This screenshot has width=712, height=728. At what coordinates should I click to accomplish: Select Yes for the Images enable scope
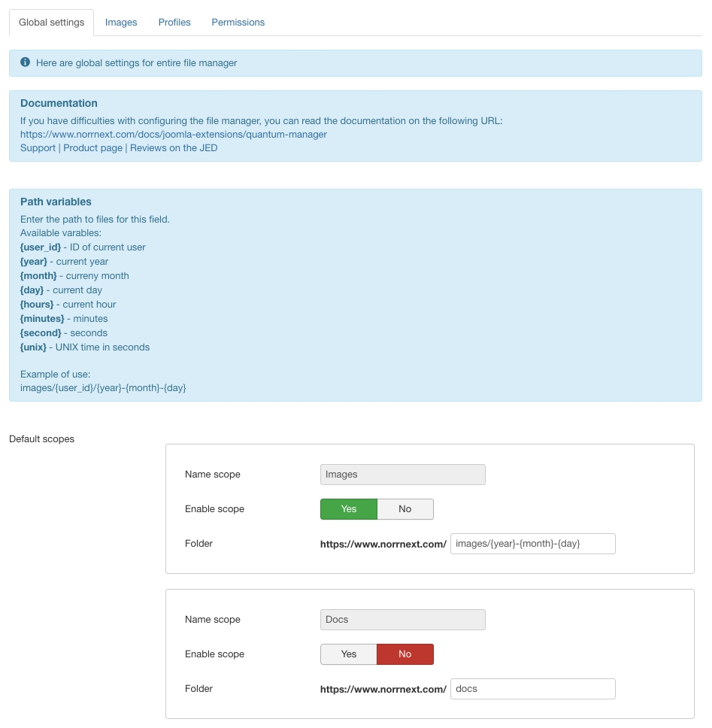click(348, 509)
